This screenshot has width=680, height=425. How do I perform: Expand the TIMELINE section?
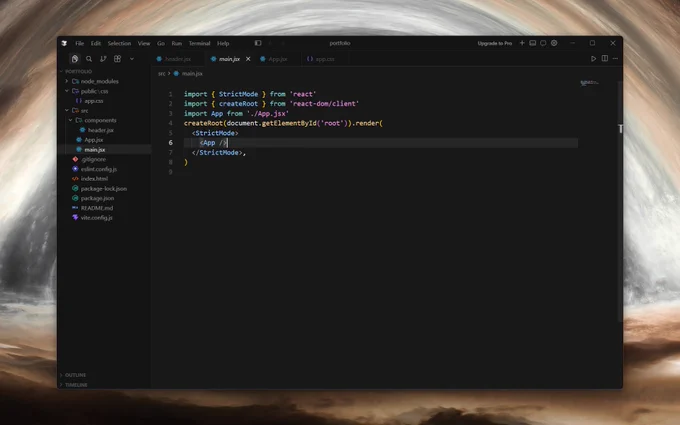[x=76, y=385]
